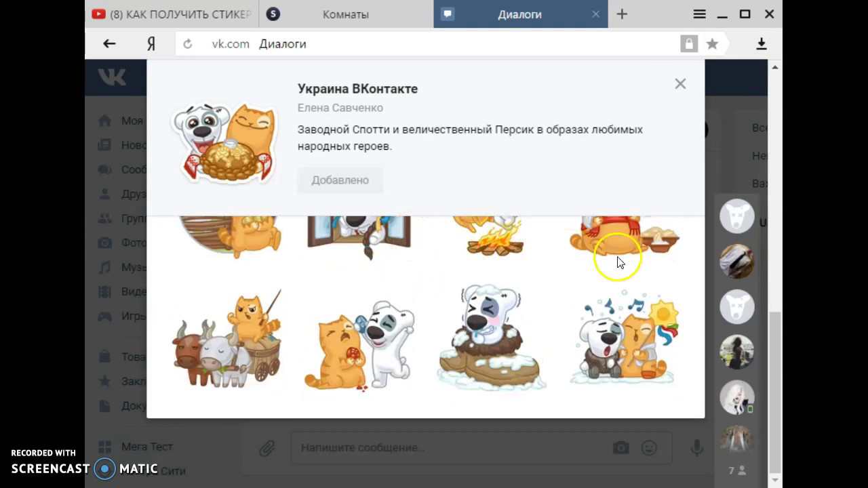Select the 'Диалоги' tab
This screenshot has width=868, height=488.
click(520, 14)
